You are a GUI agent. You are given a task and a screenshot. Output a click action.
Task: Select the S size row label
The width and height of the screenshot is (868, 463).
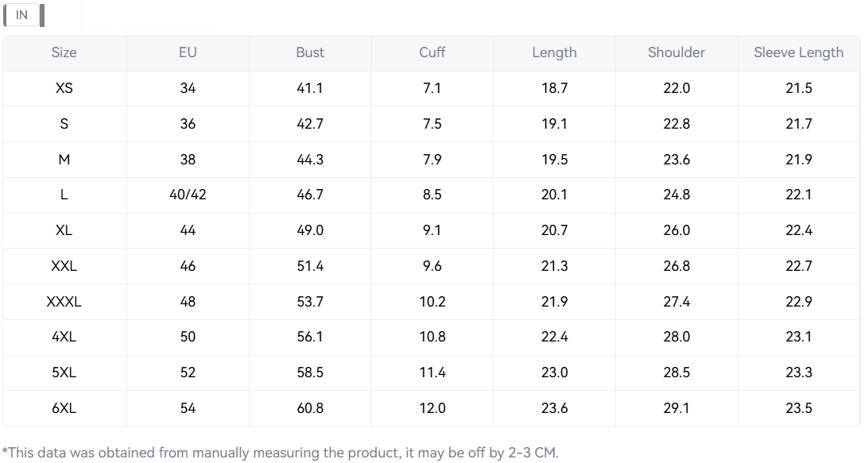click(64, 124)
